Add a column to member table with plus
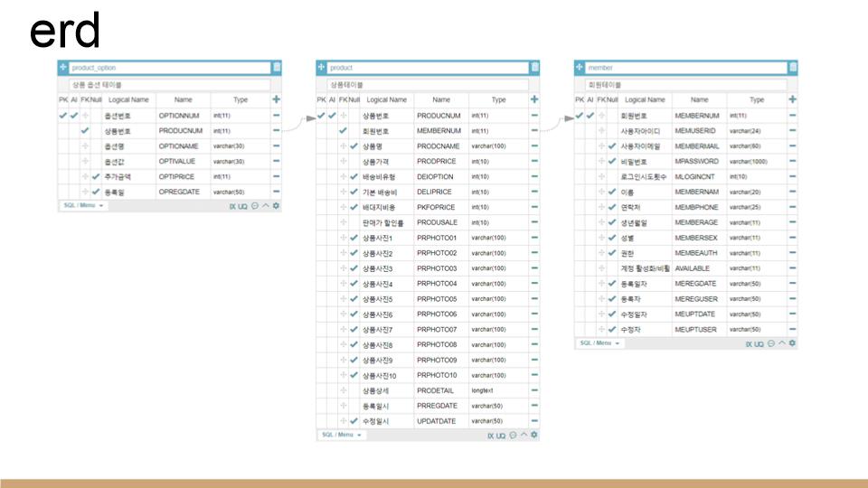The height and width of the screenshot is (488, 868). [x=792, y=99]
